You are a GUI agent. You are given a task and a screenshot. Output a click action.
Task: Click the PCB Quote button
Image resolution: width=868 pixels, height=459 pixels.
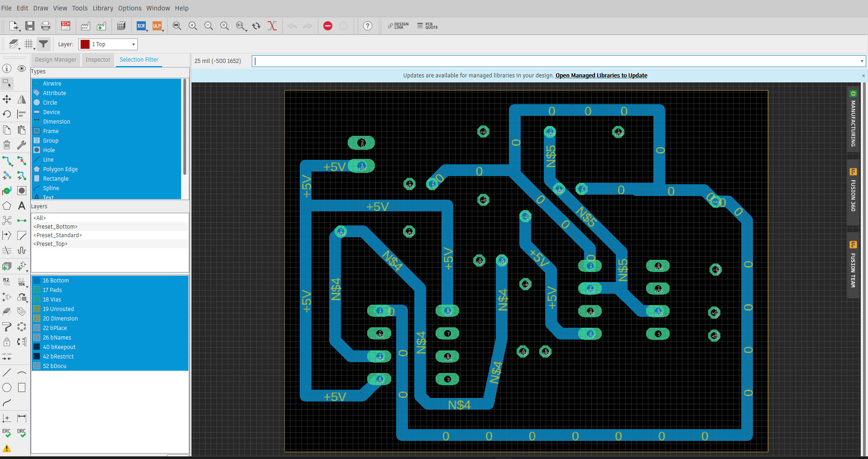tap(427, 26)
